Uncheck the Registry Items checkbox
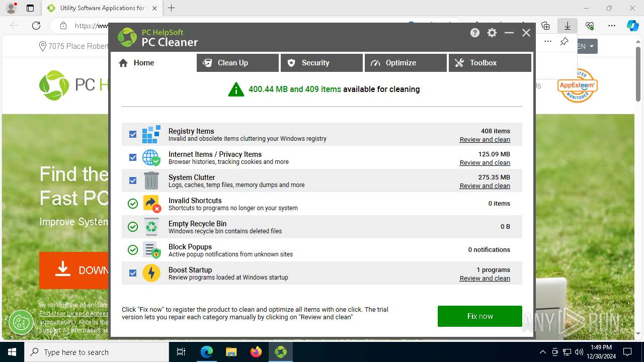The height and width of the screenshot is (362, 644). tap(133, 134)
